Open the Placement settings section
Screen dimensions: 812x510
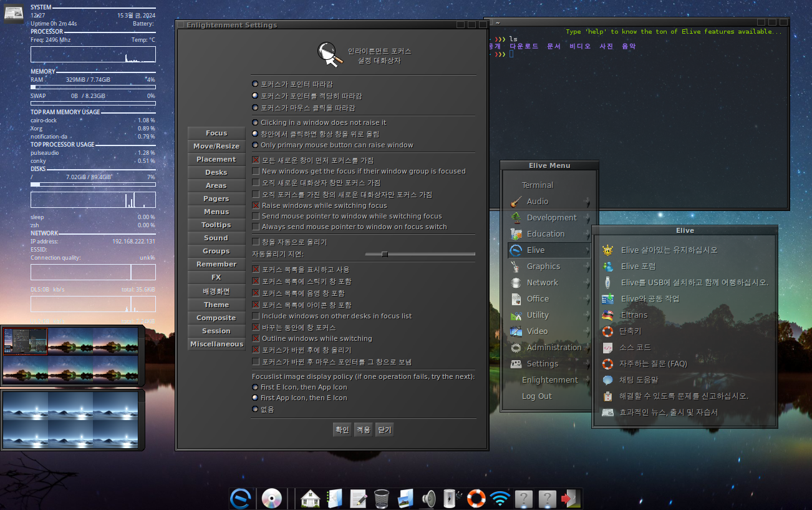[216, 159]
